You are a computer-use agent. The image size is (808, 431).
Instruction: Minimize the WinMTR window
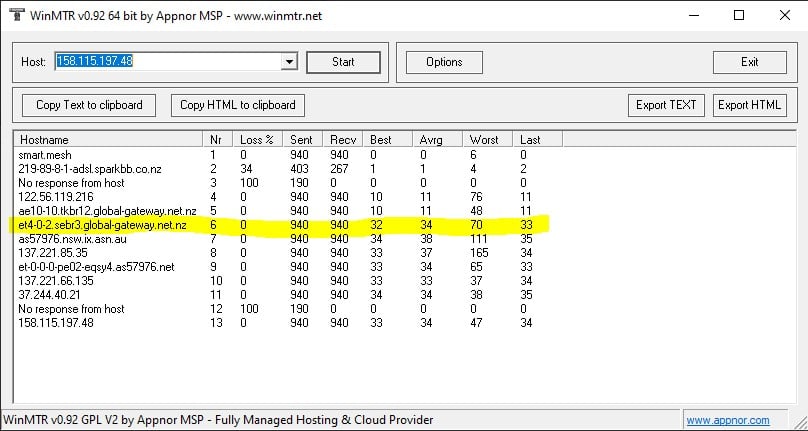tap(694, 15)
